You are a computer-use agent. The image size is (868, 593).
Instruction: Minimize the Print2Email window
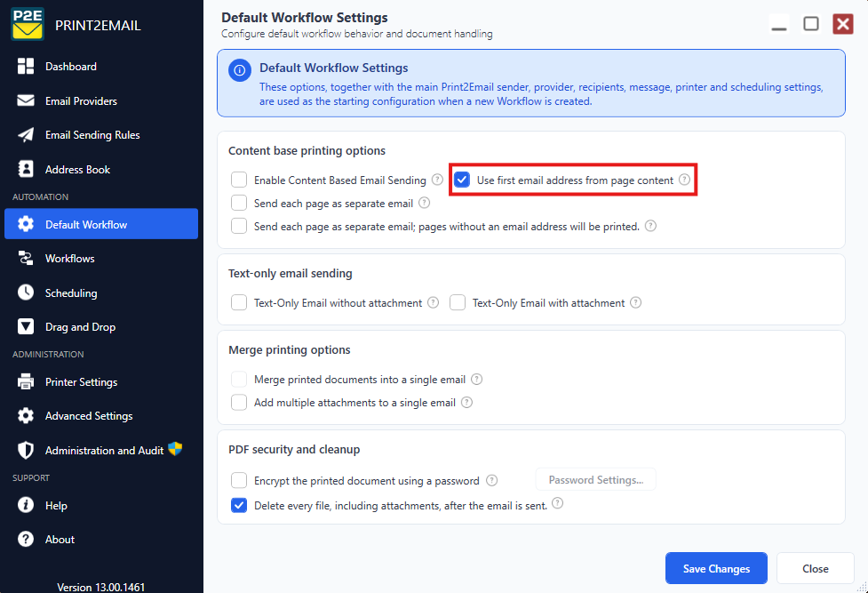(x=779, y=24)
